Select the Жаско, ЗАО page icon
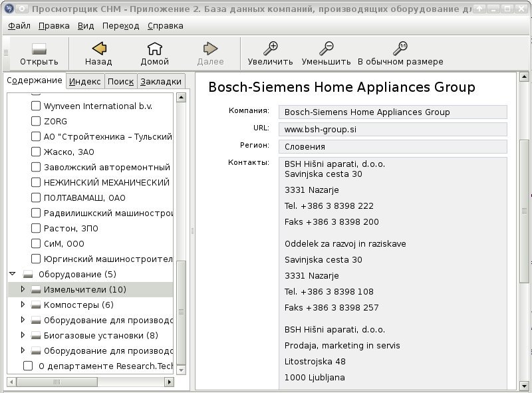The height and width of the screenshot is (393, 532). coord(36,152)
